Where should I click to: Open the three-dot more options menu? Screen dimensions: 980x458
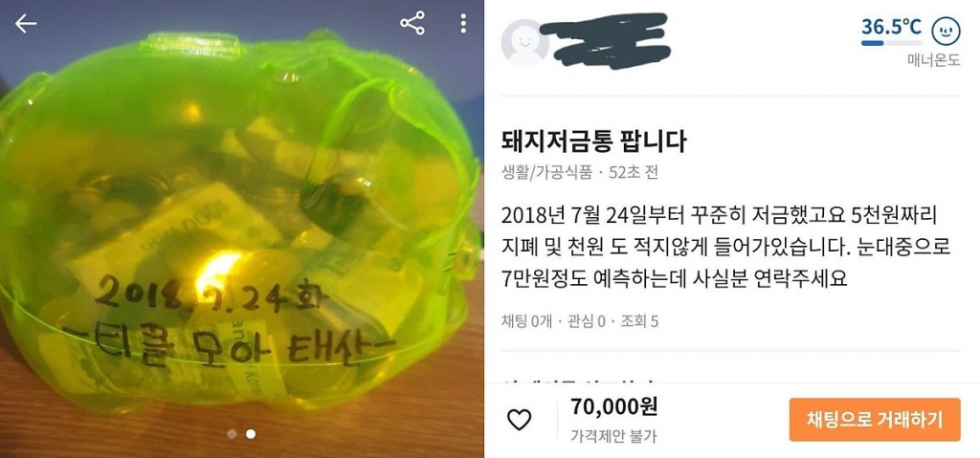point(463,23)
